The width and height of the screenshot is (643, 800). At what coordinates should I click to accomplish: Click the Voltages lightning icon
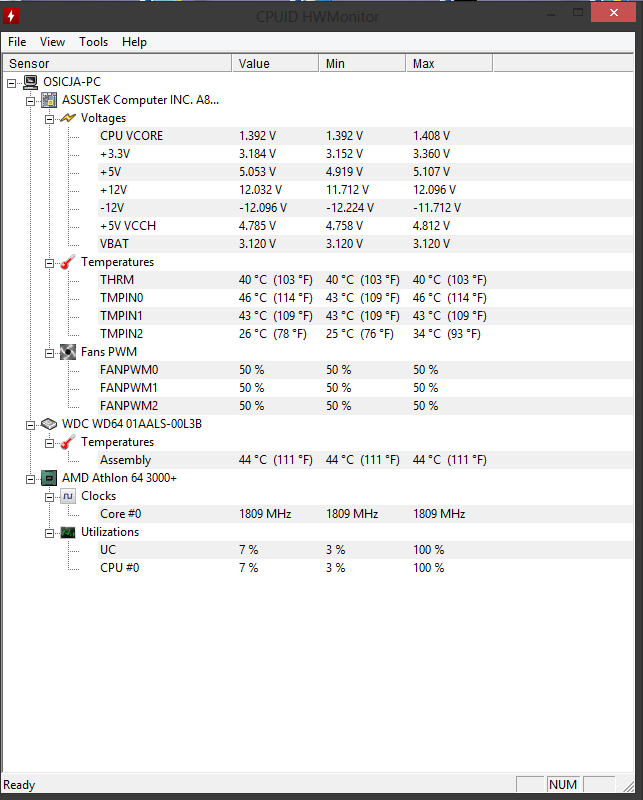(67, 118)
